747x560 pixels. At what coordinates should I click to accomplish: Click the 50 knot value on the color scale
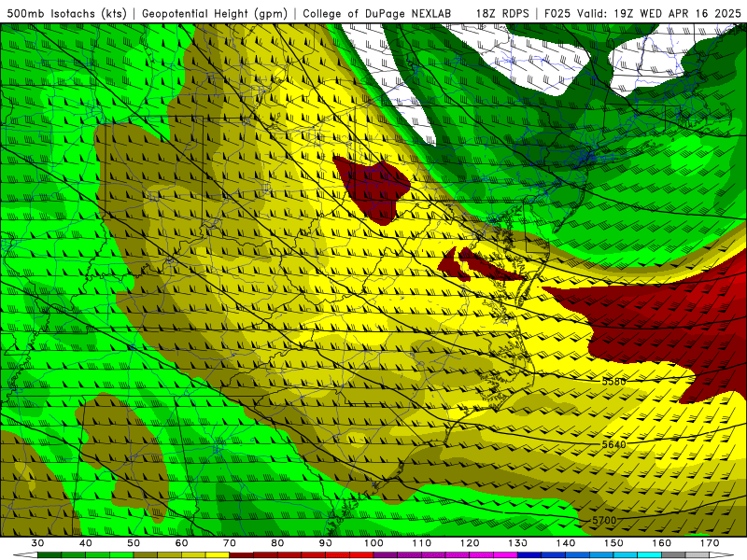pyautogui.click(x=134, y=543)
